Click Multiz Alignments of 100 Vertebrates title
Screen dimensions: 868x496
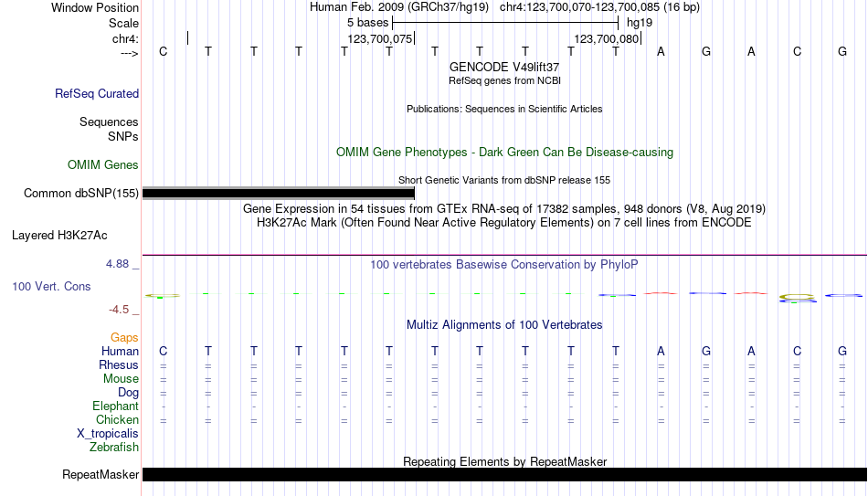(504, 325)
